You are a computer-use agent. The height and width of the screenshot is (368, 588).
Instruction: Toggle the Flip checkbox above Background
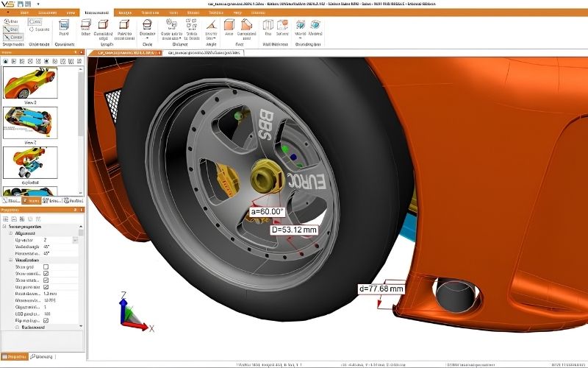click(46, 320)
